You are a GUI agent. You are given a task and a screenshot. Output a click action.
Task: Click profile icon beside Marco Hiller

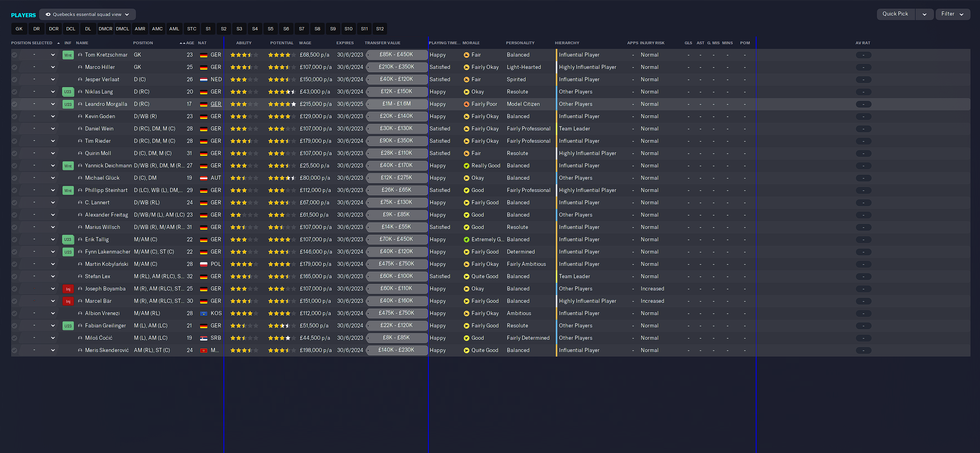point(80,67)
